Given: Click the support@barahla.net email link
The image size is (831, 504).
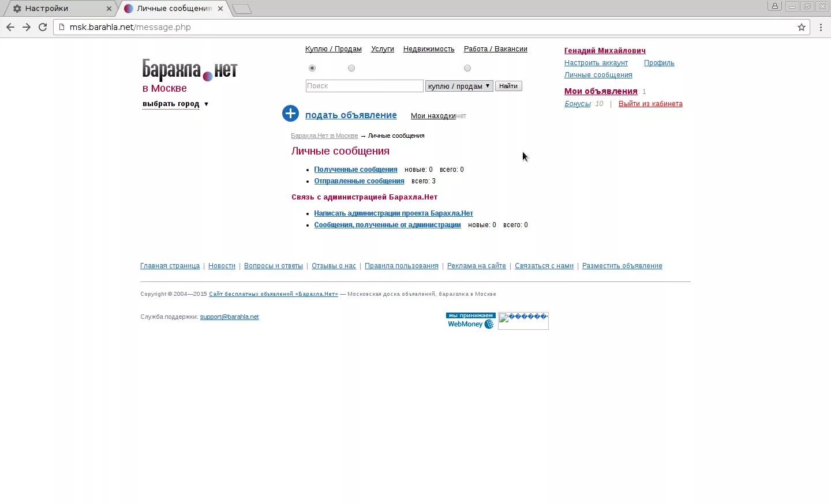Looking at the screenshot, I should [229, 317].
